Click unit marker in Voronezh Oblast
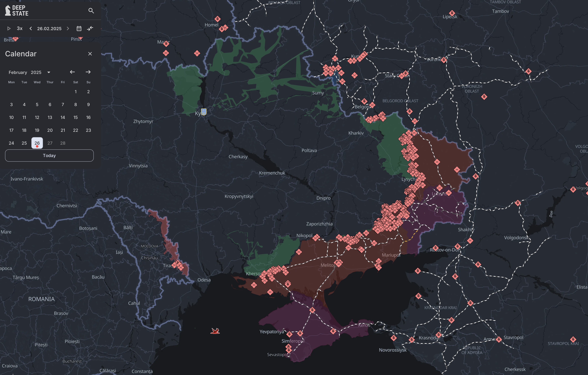 click(484, 97)
